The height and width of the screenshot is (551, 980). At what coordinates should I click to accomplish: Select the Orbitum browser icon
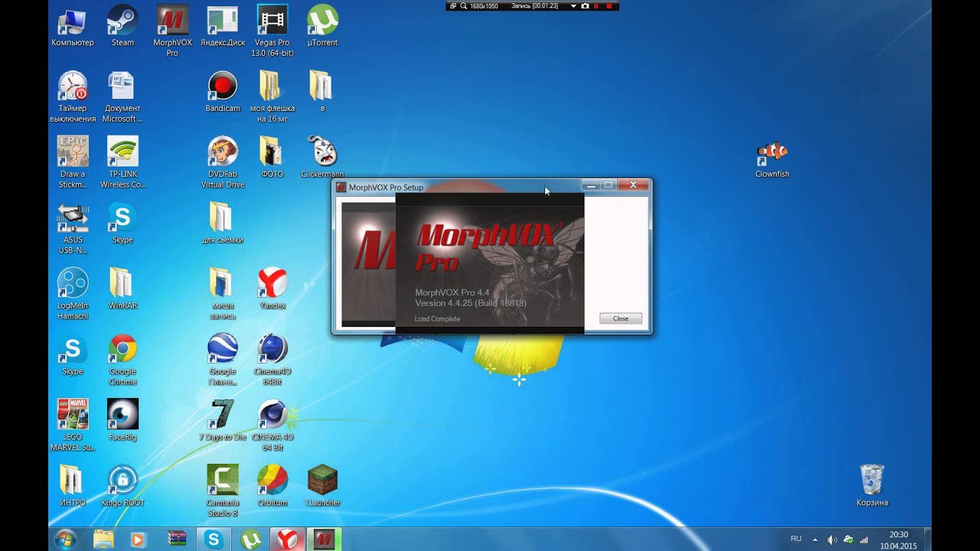click(x=273, y=487)
